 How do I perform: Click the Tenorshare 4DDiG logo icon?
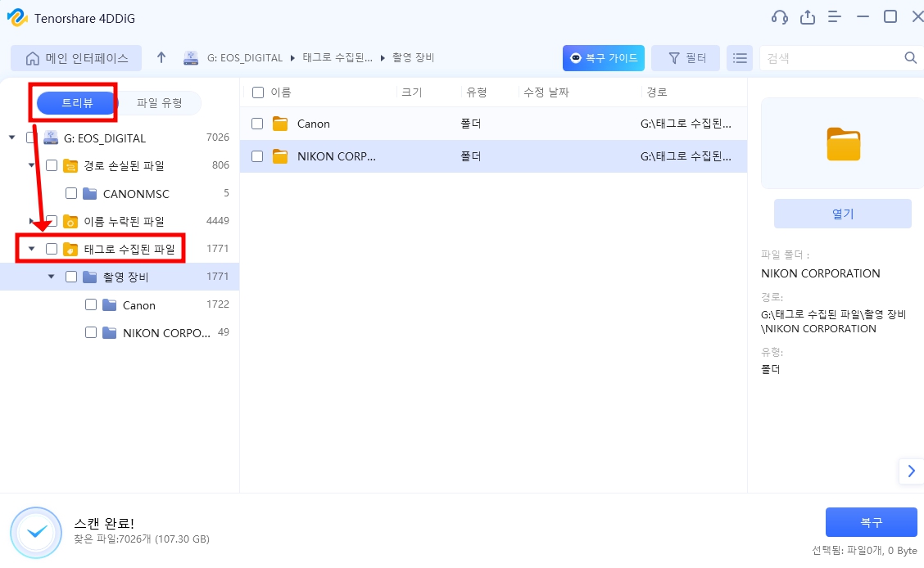click(x=17, y=18)
